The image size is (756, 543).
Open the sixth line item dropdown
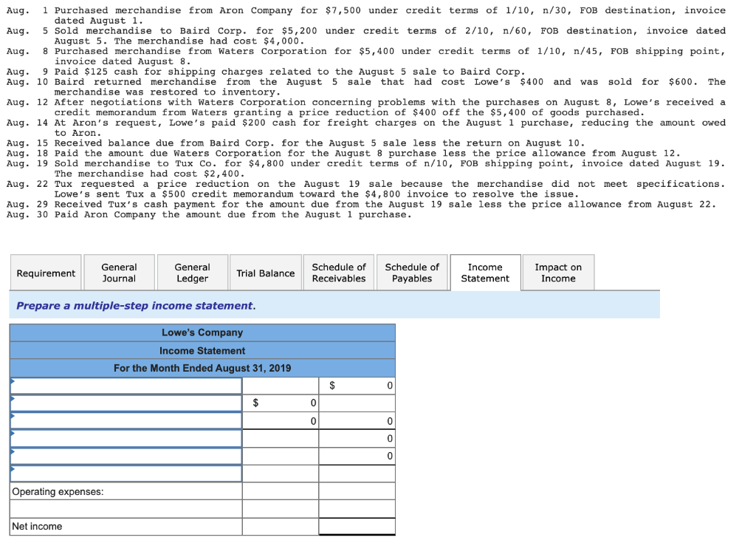[126, 474]
